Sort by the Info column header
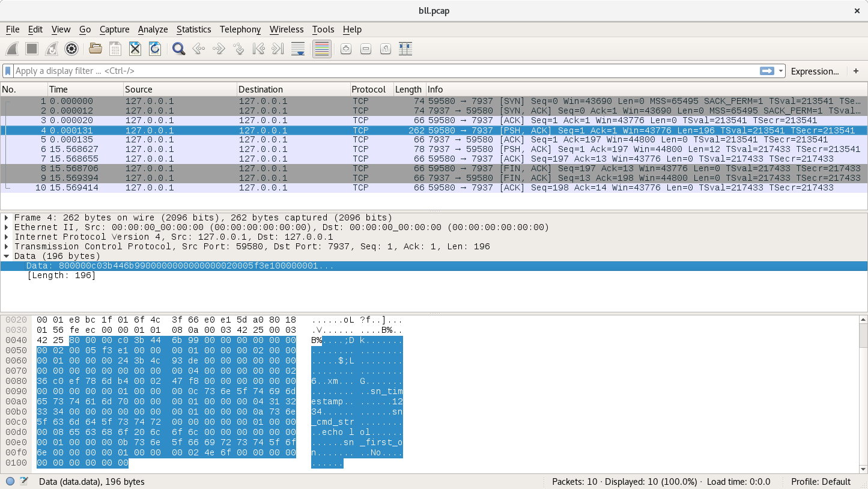868x489 pixels. [x=646, y=89]
